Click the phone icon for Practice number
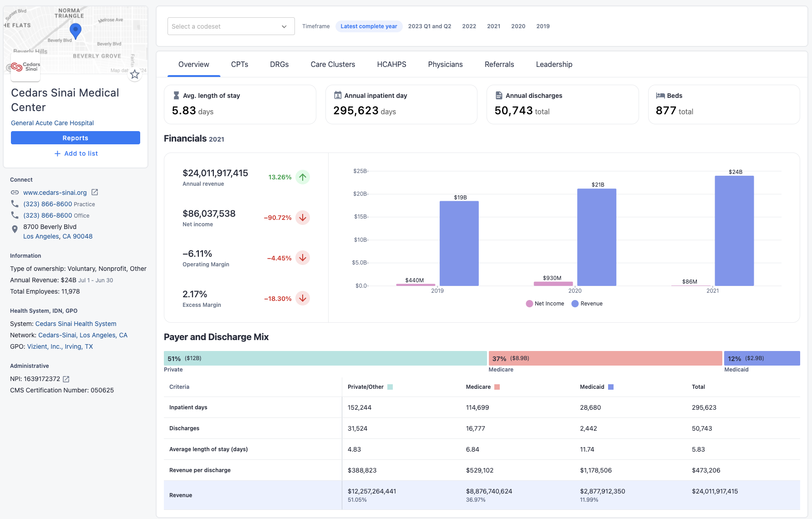Viewport: 812px width, 519px height. click(15, 204)
